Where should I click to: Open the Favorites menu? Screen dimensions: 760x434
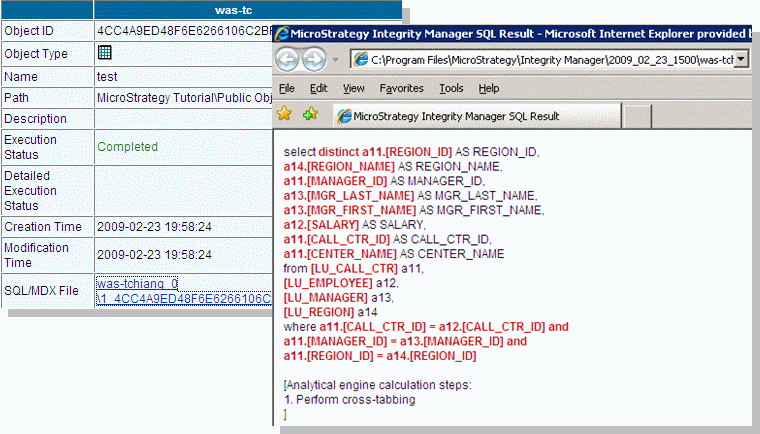pyautogui.click(x=401, y=88)
